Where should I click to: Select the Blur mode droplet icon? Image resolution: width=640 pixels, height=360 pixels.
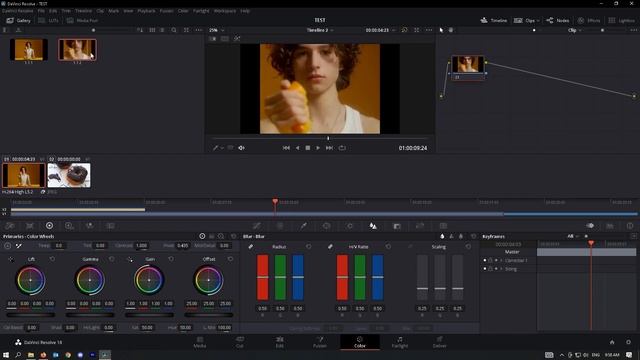coord(442,236)
